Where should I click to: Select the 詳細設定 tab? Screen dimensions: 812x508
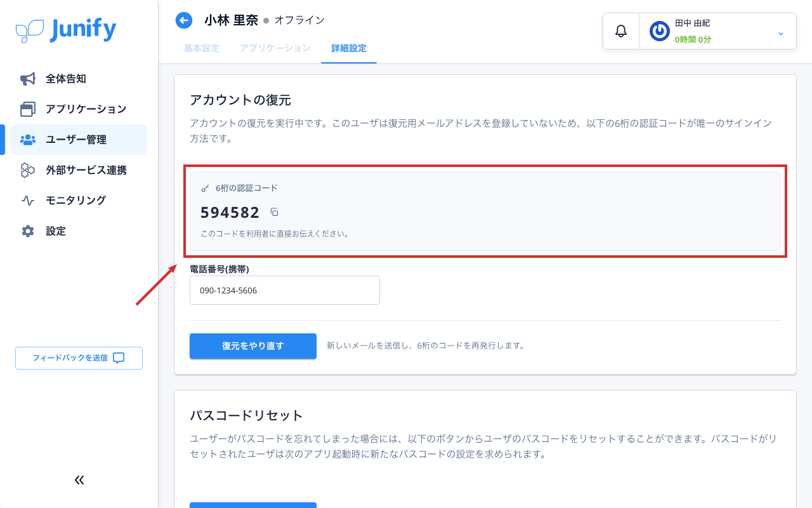coord(349,48)
